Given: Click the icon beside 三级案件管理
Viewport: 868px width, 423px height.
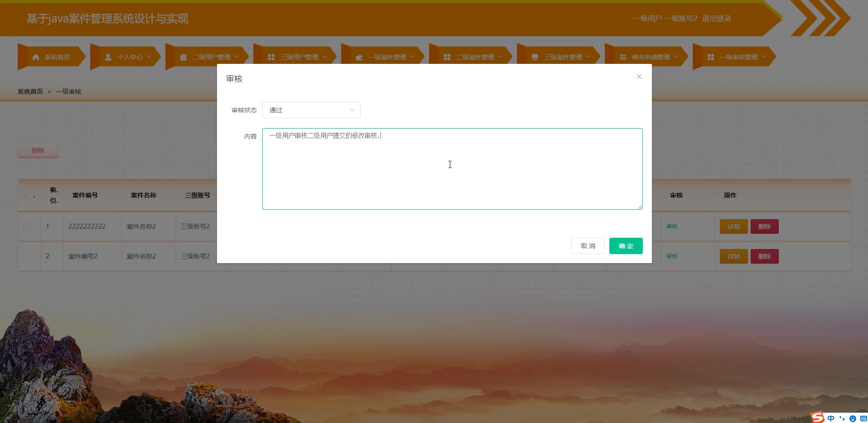Looking at the screenshot, I should (x=535, y=57).
